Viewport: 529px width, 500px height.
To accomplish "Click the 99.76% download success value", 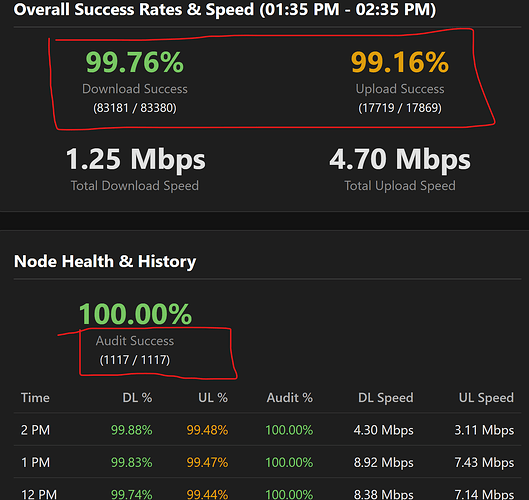I will 135,62.
